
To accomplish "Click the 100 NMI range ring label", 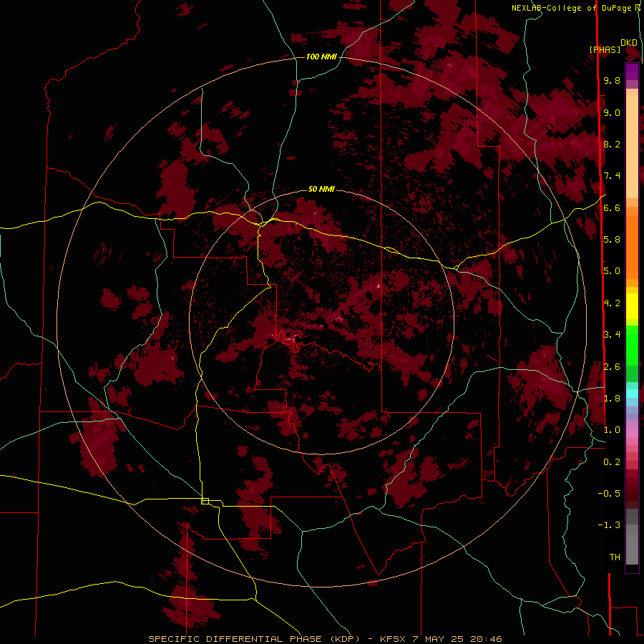I will [x=321, y=57].
